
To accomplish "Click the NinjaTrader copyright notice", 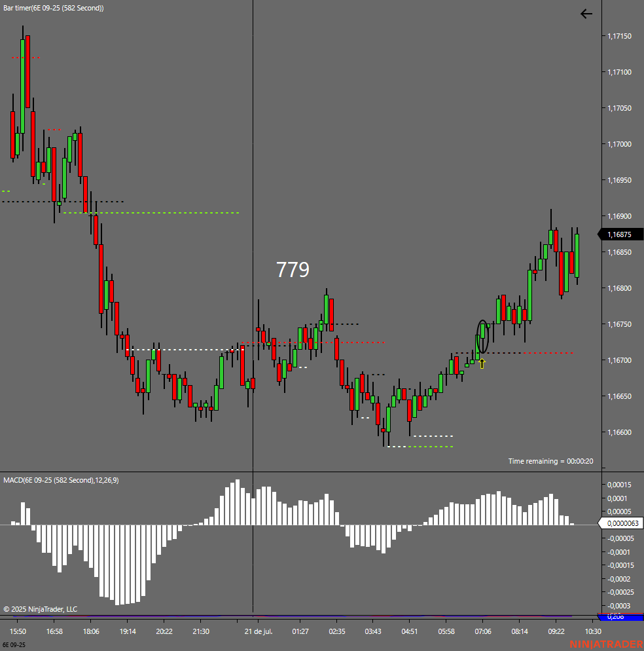I will 41,609.
